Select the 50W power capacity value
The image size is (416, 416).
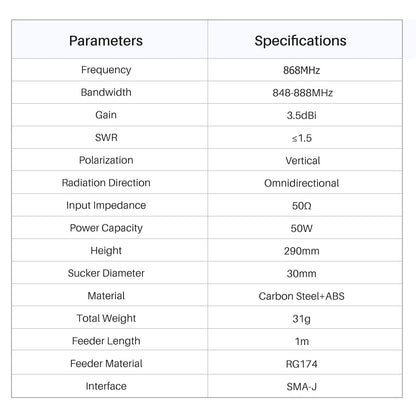tap(301, 228)
